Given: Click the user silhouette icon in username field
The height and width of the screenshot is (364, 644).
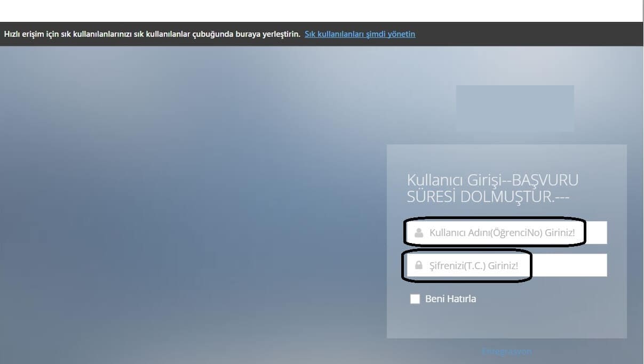Looking at the screenshot, I should [x=419, y=233].
